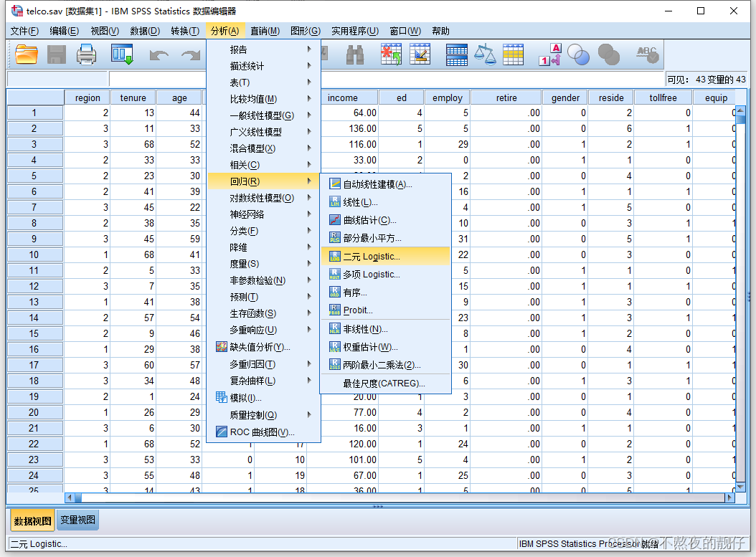Expand Nonparametric Tests 非参数检验(N) submenu
The image size is (756, 557).
263,280
